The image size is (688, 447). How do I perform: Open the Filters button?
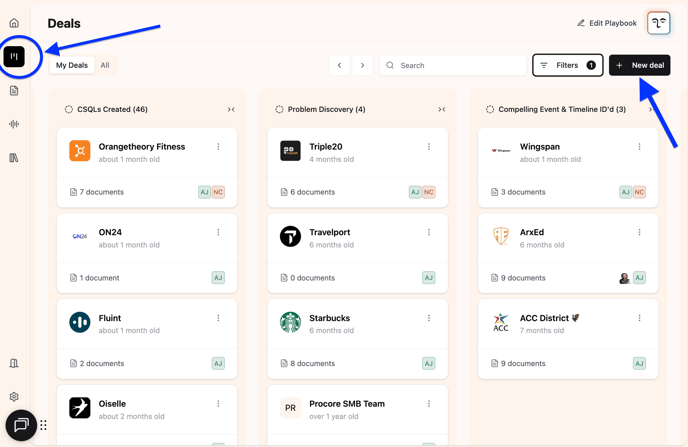567,66
